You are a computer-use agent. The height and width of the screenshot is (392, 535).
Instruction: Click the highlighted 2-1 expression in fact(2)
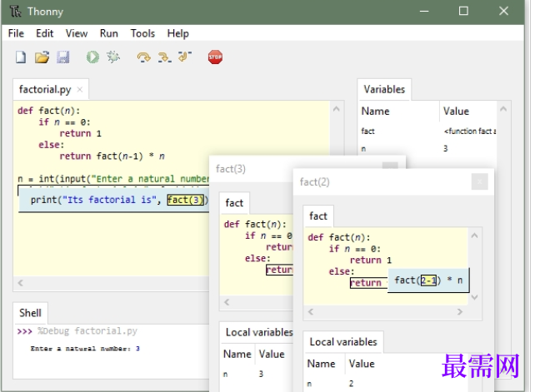click(x=428, y=280)
